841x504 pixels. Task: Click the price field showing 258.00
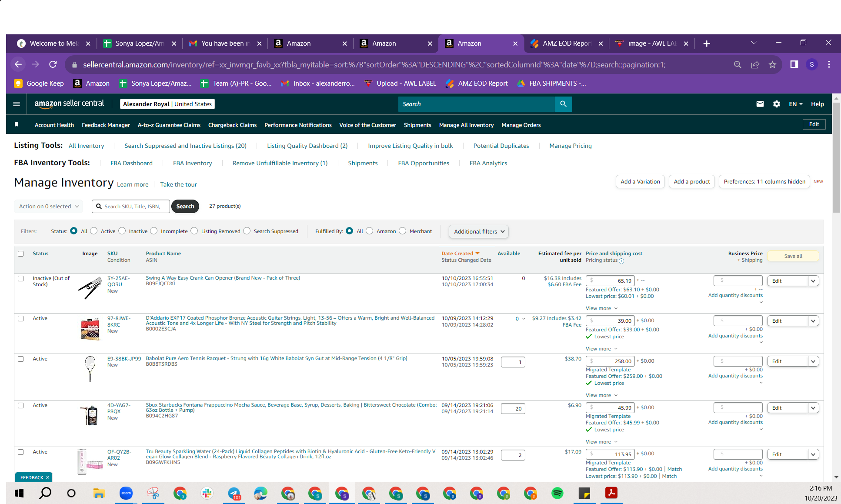[610, 361]
